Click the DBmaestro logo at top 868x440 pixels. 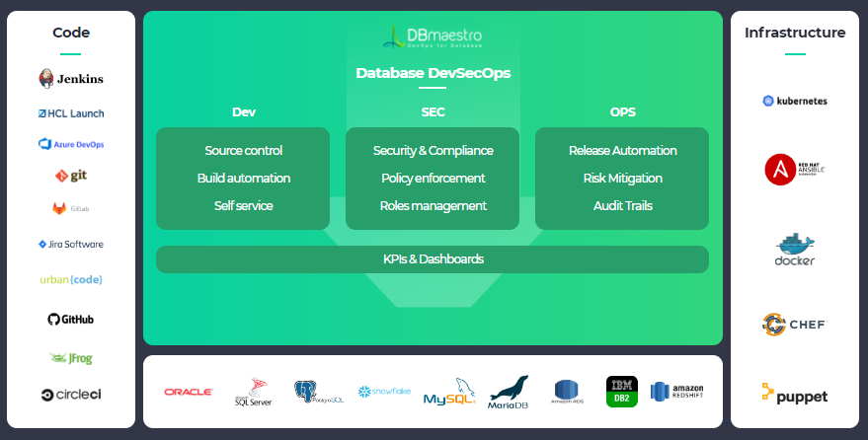pyautogui.click(x=433, y=37)
